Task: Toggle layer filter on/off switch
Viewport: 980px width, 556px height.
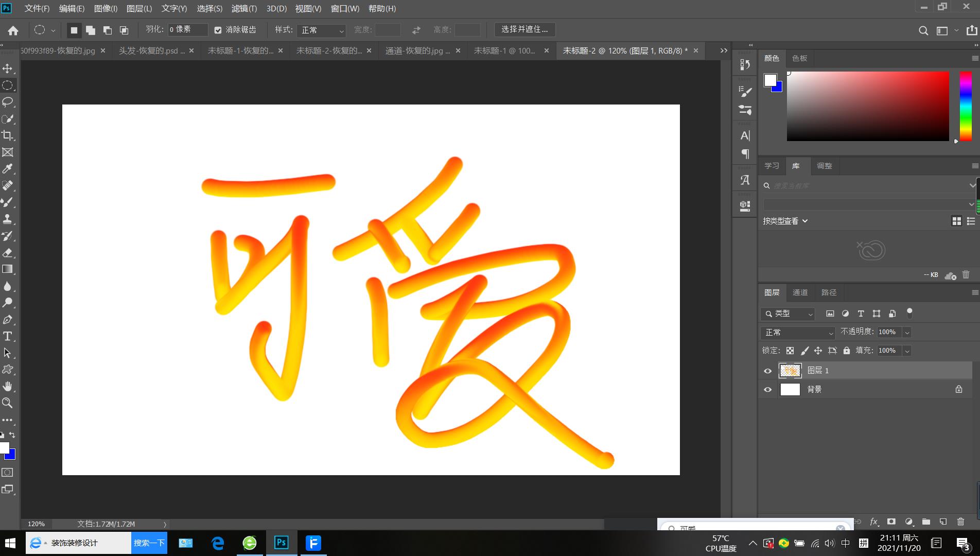Action: click(x=909, y=312)
